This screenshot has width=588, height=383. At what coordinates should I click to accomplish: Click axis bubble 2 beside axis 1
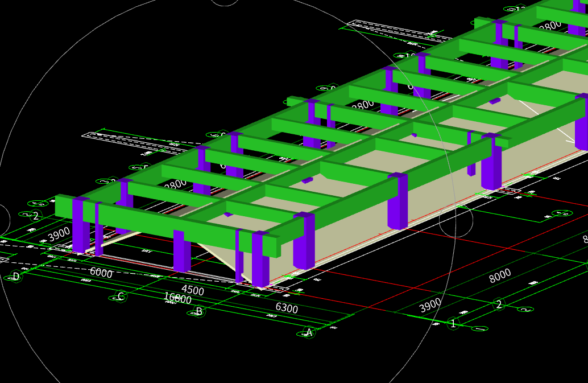499,304
